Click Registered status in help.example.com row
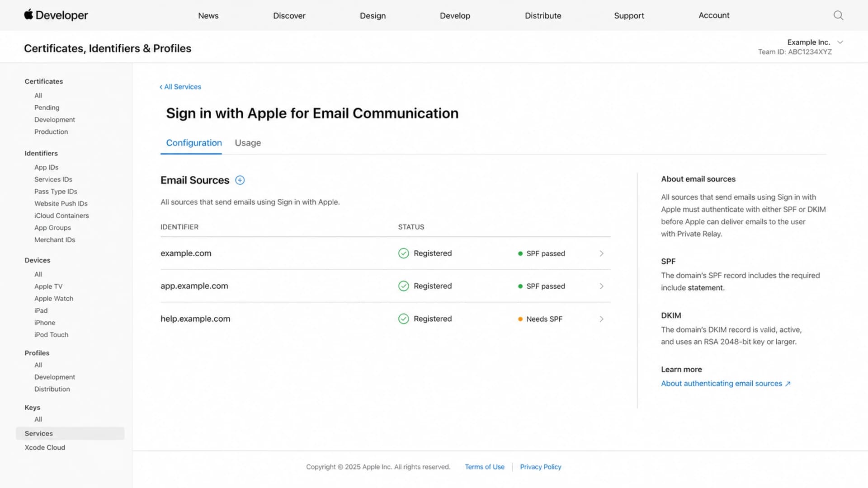 [433, 319]
